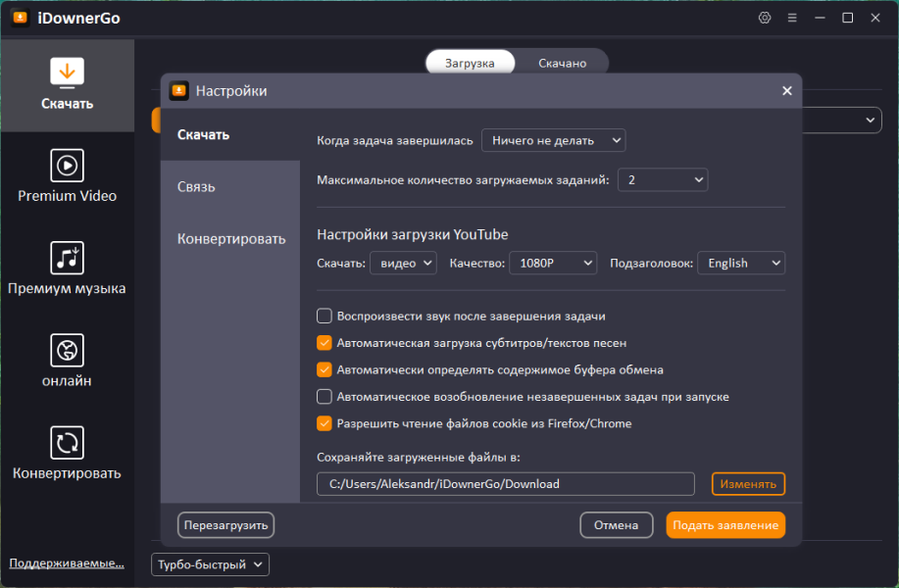Expand the dropdown behind the settings dialog
This screenshot has height=588, width=899.
[871, 121]
